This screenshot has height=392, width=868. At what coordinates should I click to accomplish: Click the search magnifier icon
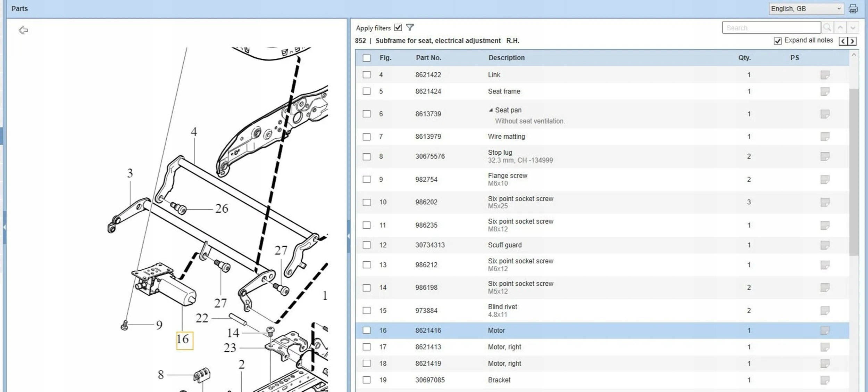(x=827, y=27)
